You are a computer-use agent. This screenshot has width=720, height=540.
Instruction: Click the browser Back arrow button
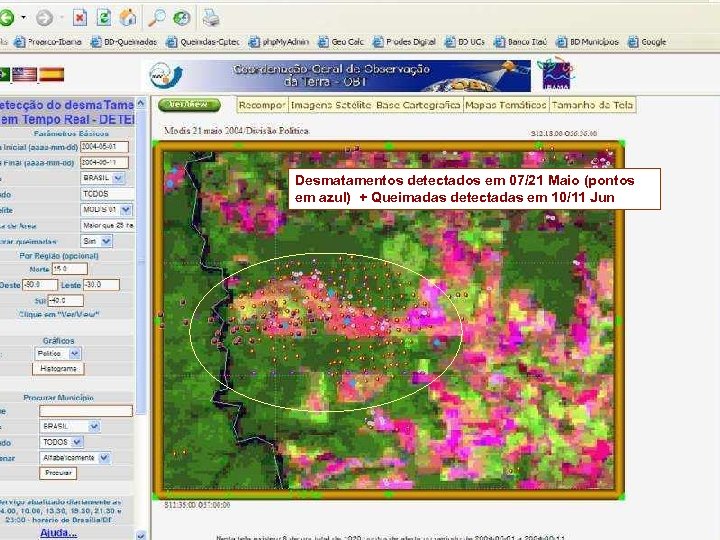point(6,18)
